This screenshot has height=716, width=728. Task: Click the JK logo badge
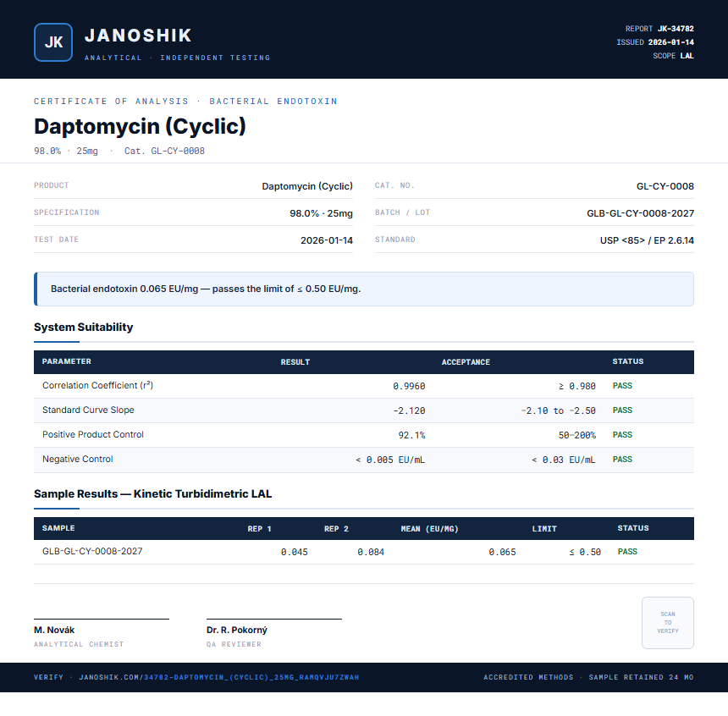(53, 42)
